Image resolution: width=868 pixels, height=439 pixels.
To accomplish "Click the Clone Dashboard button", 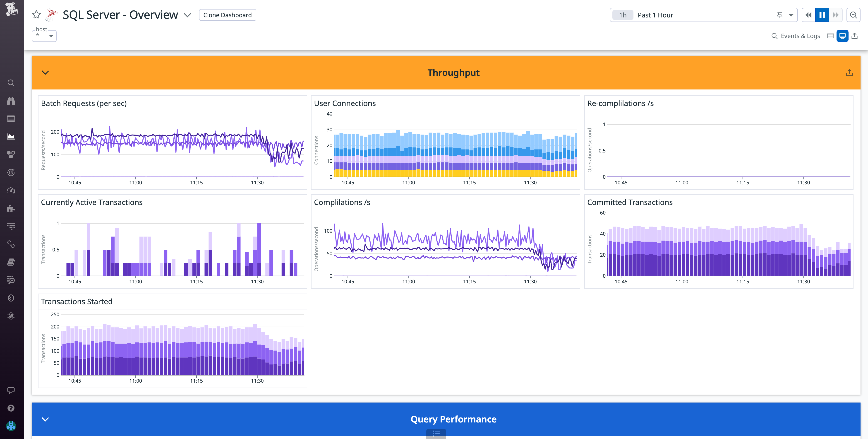I will (227, 15).
